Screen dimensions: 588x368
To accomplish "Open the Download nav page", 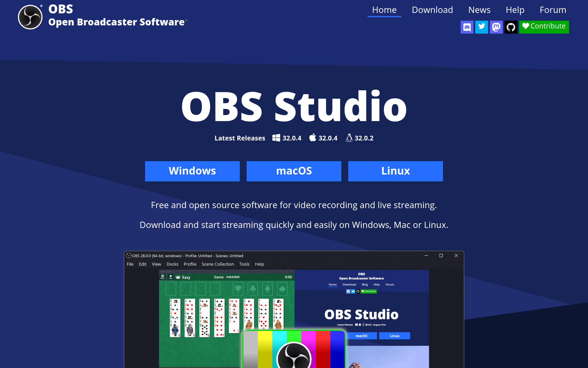I will coord(432,10).
